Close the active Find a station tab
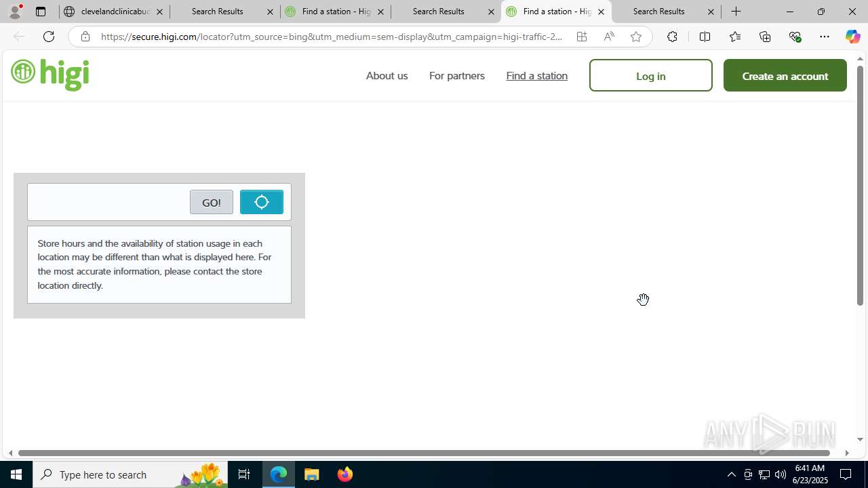Image resolution: width=868 pixels, height=488 pixels. coord(601,12)
